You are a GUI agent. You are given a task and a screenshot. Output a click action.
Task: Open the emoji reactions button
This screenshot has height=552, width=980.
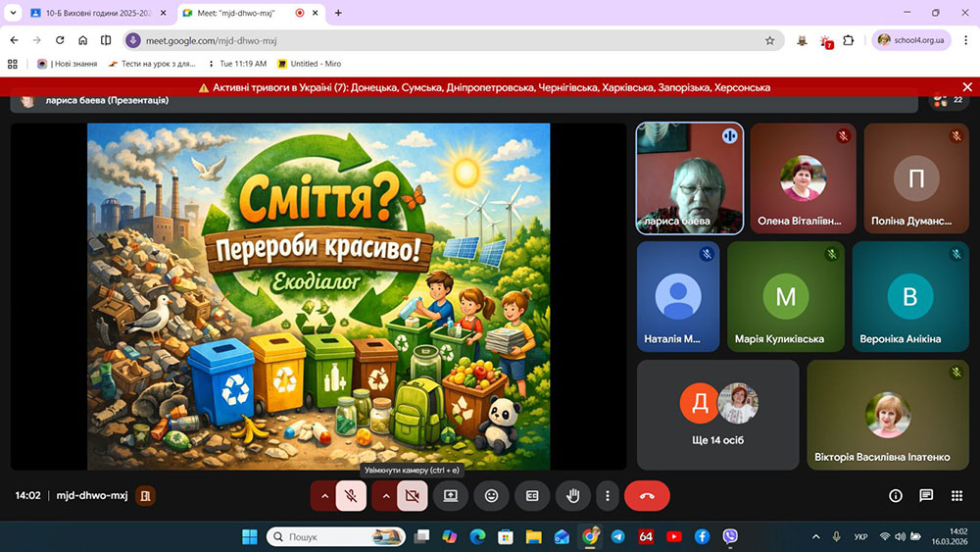(491, 496)
